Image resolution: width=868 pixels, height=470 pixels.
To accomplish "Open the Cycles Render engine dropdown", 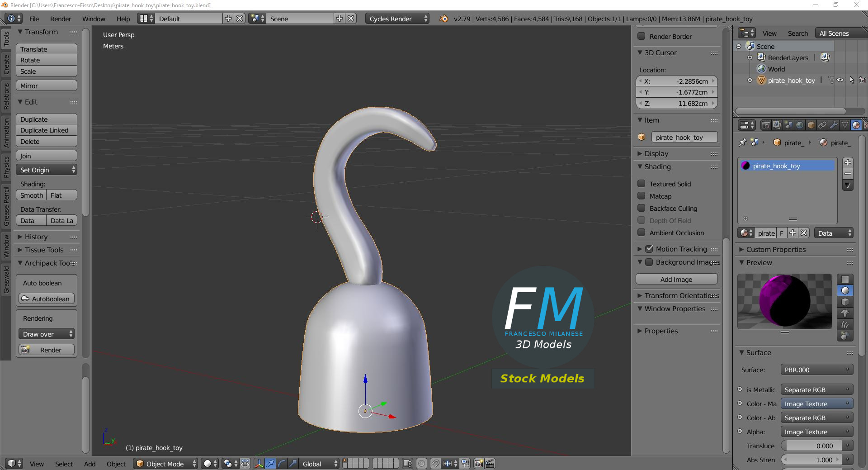I will [x=397, y=19].
